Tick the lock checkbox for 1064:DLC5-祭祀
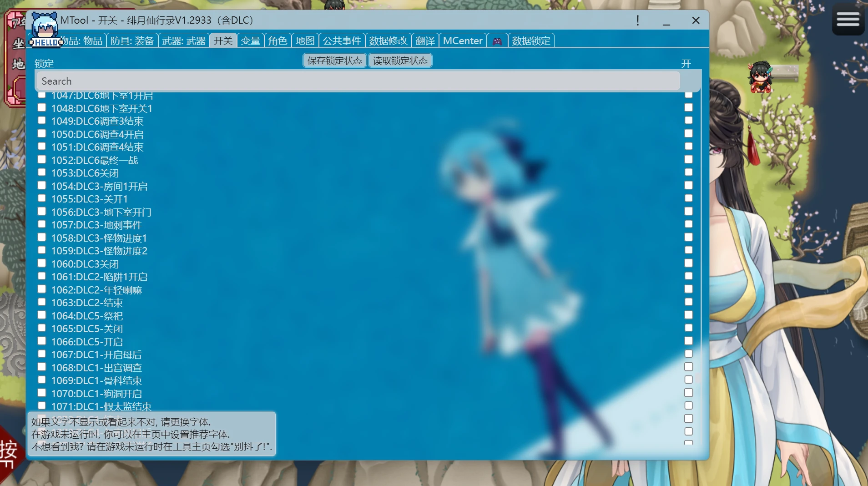This screenshot has height=486, width=868. (x=42, y=315)
